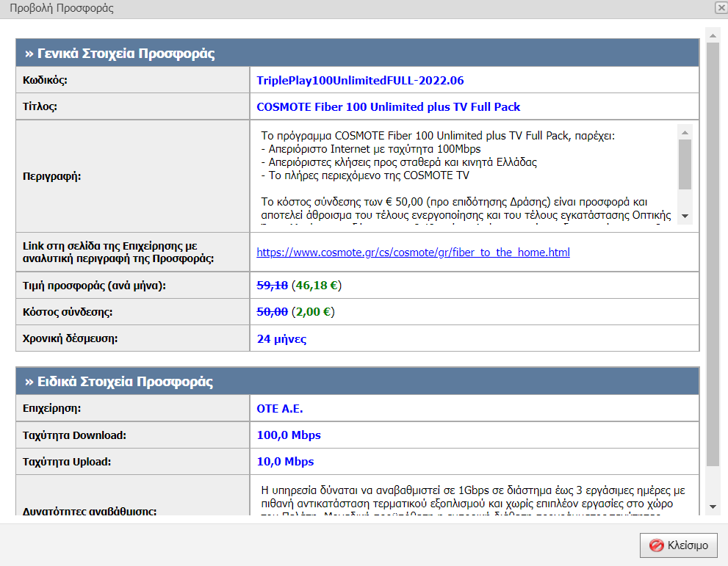This screenshot has height=566, width=728.
Task: Click description line Το πλήρες περιεχόμενο της COSMOTE TV
Action: [365, 175]
